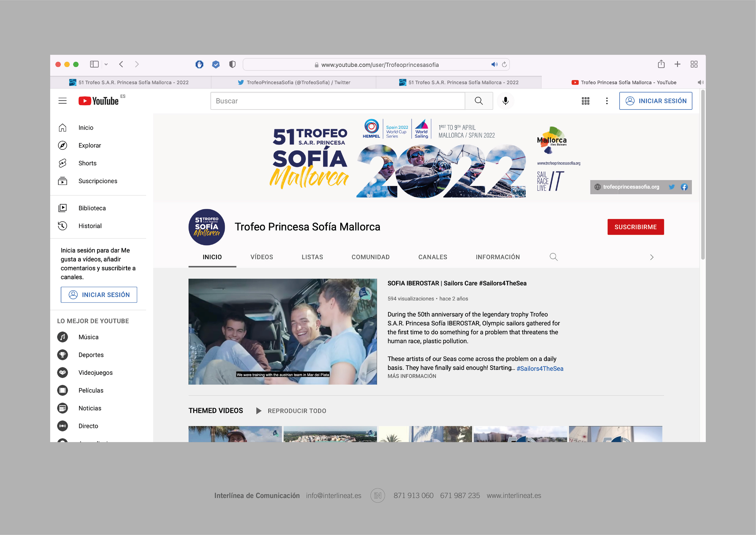This screenshot has width=756, height=535.
Task: Open the YouTube apps grid icon
Action: tap(585, 101)
